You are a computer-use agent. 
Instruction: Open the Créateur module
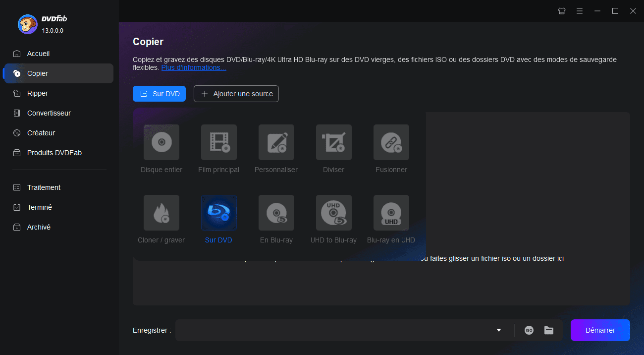coord(59,133)
